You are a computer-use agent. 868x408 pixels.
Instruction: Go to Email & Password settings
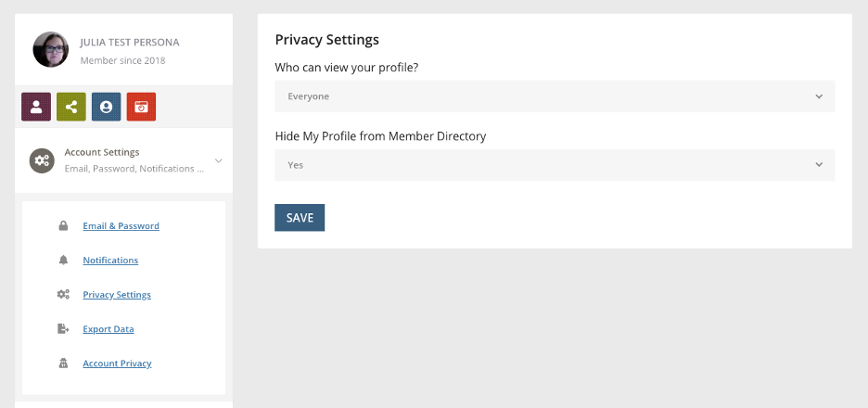pos(121,226)
